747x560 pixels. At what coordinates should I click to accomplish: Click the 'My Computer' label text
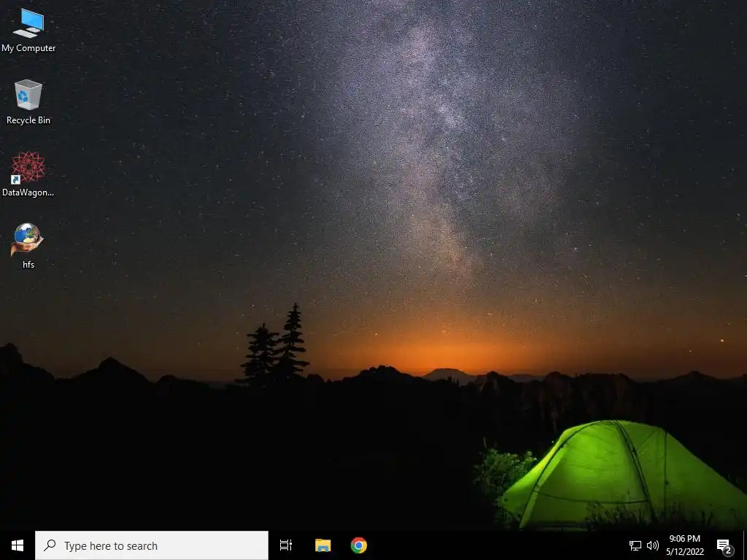28,48
